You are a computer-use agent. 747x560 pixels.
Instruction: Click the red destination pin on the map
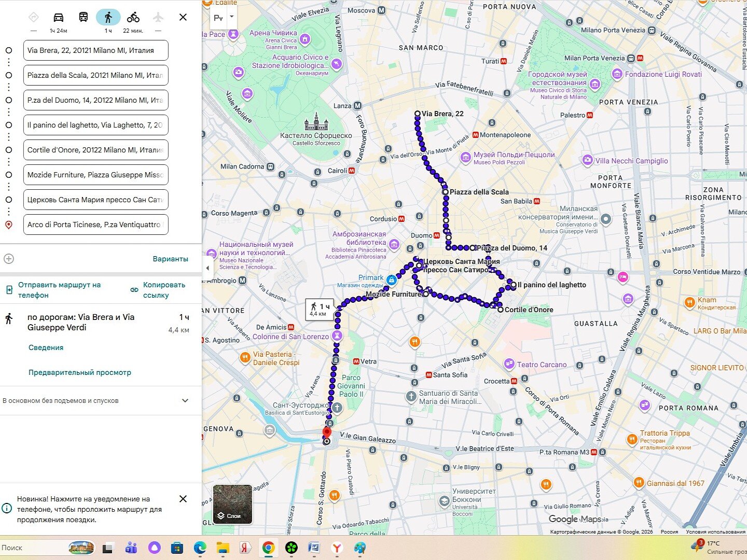pos(327,433)
